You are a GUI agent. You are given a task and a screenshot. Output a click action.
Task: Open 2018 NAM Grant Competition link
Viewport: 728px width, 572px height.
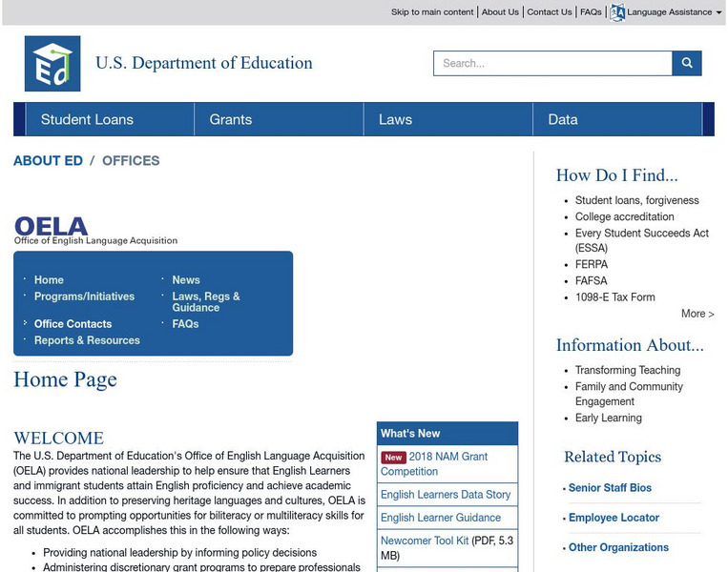434,464
